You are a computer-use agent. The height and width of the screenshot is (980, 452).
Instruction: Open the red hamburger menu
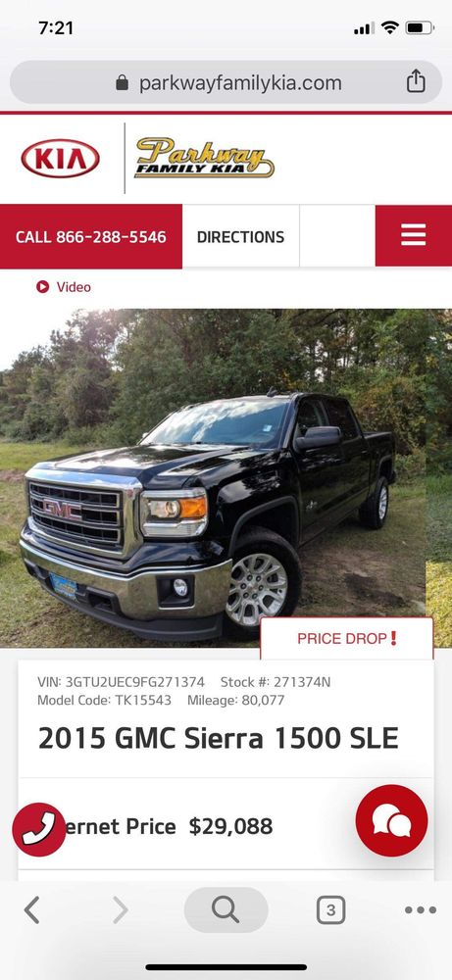(x=413, y=235)
